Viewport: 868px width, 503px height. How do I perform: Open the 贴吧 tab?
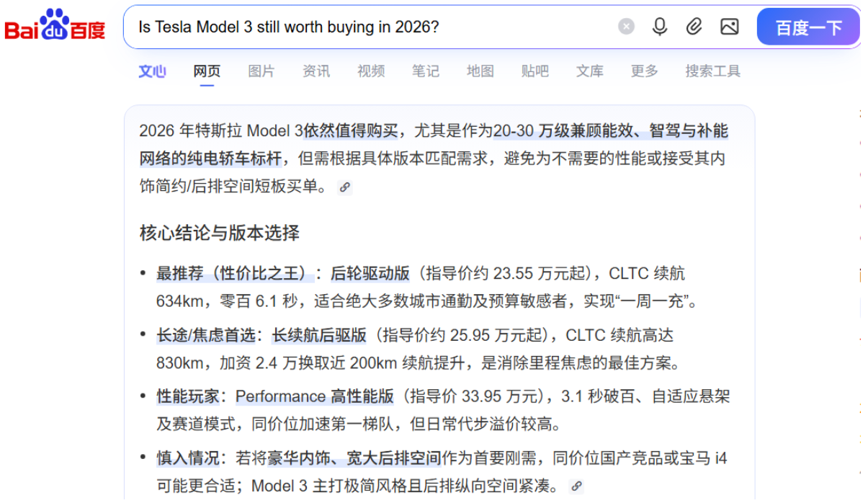coord(535,71)
